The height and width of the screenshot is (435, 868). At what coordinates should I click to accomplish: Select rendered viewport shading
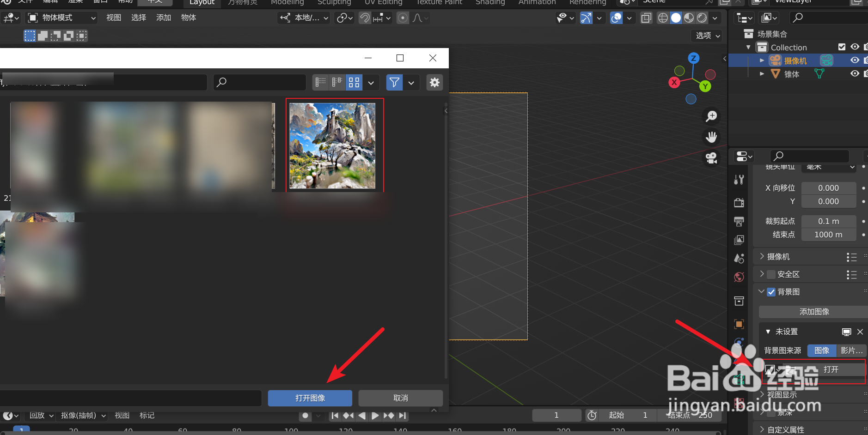pos(702,18)
